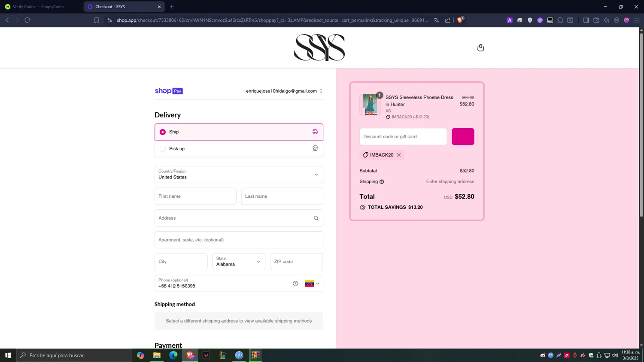Click the browser address bar URL

(272, 20)
